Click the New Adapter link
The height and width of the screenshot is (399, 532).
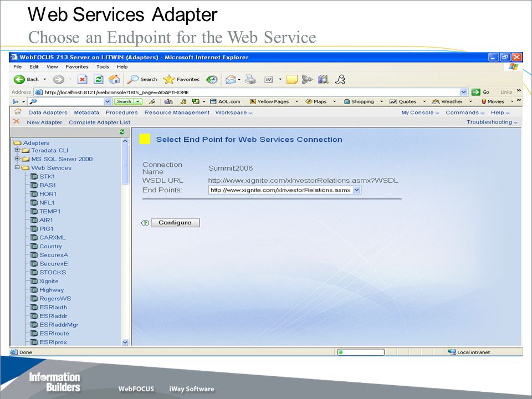click(x=44, y=122)
